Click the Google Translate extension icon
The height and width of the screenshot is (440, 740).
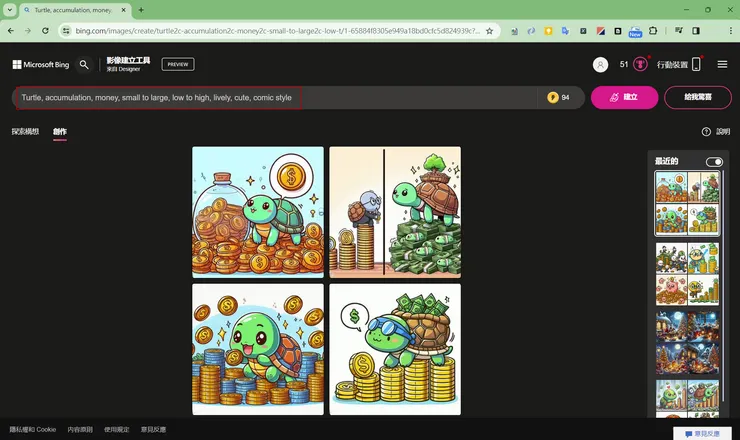point(565,31)
